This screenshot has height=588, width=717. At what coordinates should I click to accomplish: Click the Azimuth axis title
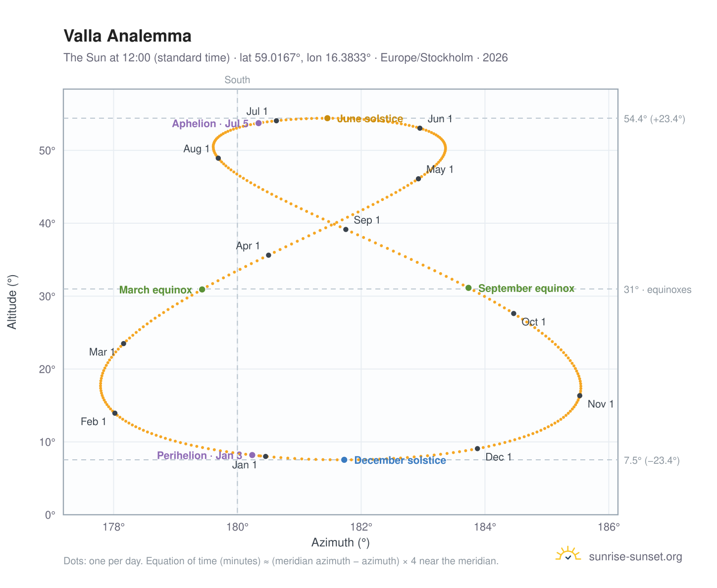(x=341, y=542)
